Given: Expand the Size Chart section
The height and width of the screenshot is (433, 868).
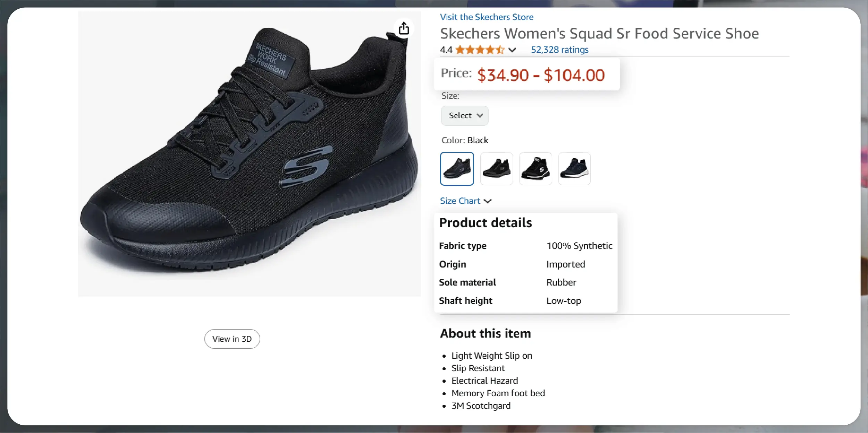Looking at the screenshot, I should (465, 201).
